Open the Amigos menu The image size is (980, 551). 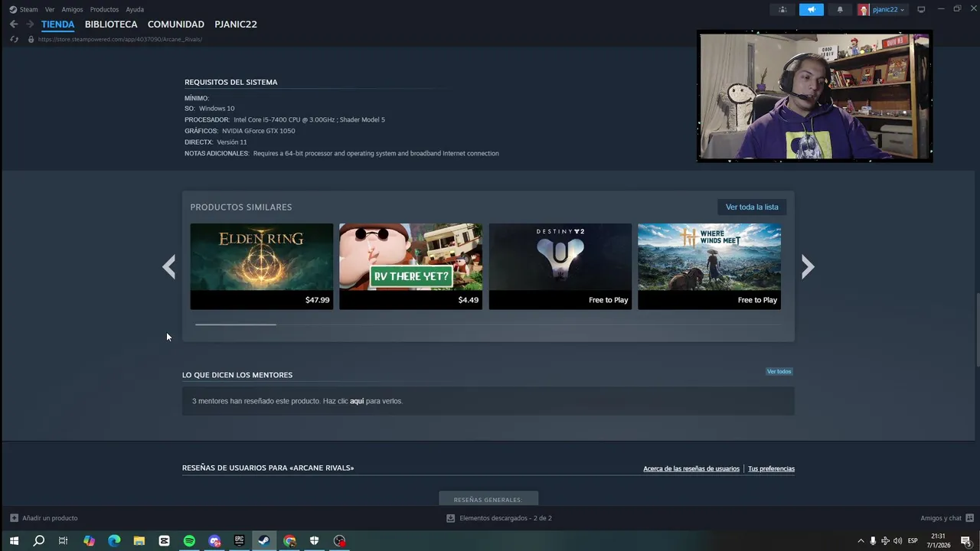72,9
